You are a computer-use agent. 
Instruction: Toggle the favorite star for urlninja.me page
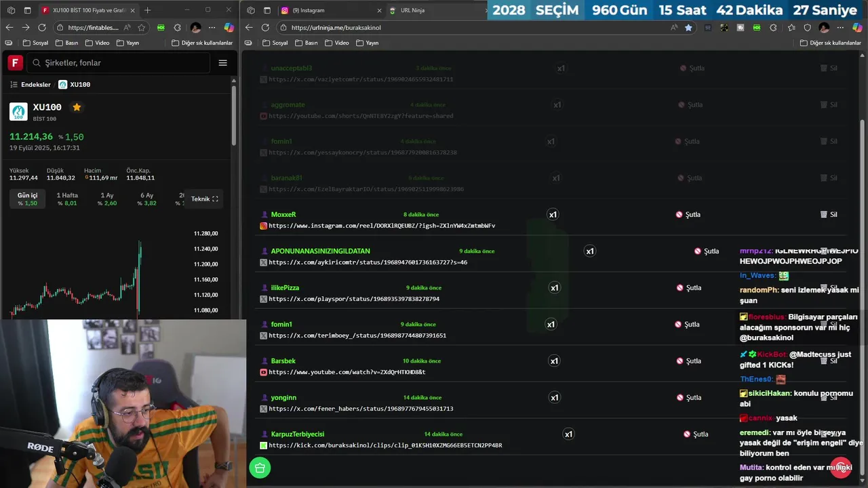tap(688, 28)
